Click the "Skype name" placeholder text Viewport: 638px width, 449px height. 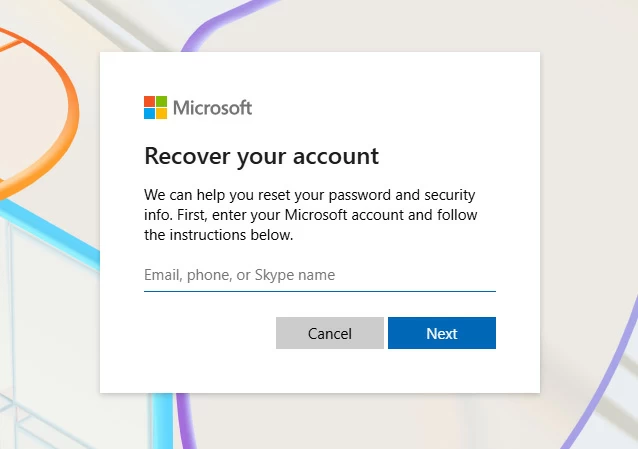point(309,275)
